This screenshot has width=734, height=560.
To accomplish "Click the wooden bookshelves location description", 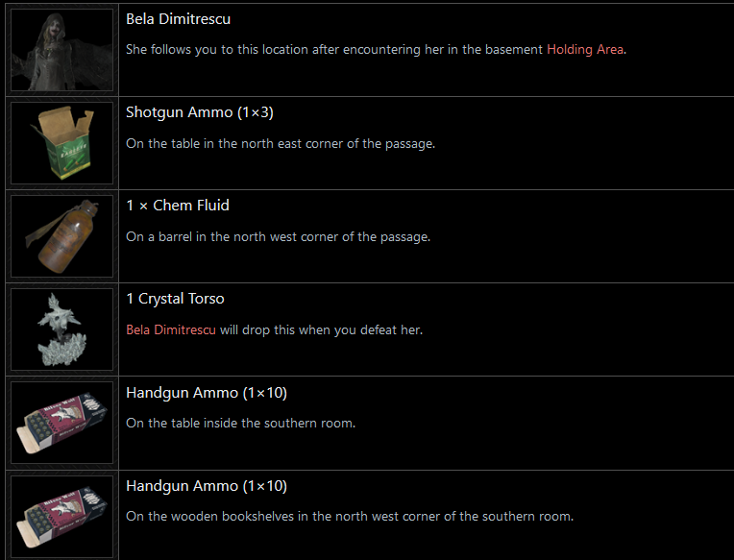I will 349,516.
